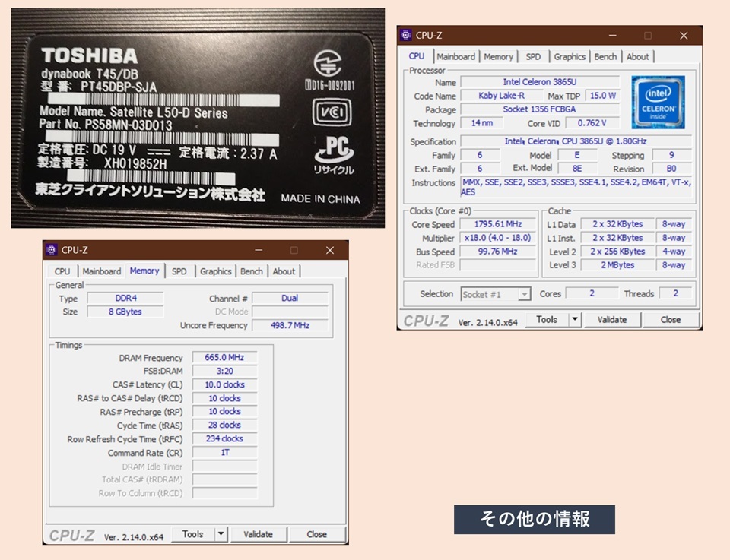Click the Toshiba dynabook label photo

coord(198,118)
